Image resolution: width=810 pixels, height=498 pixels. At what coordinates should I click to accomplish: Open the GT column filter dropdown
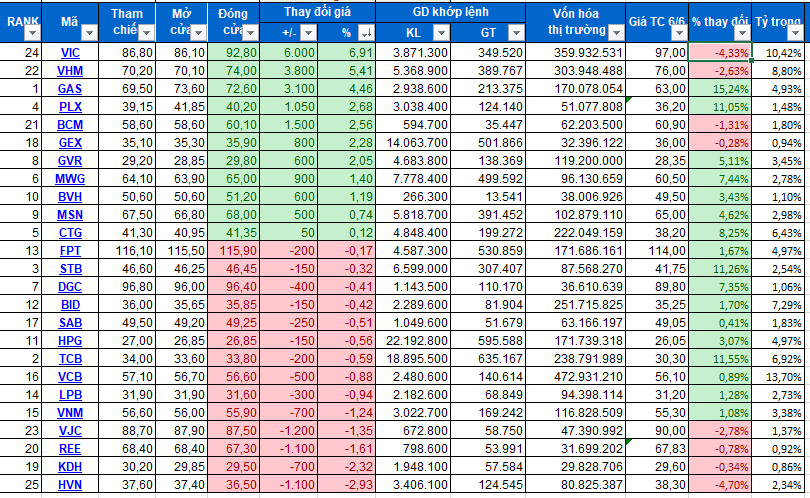coord(516,33)
